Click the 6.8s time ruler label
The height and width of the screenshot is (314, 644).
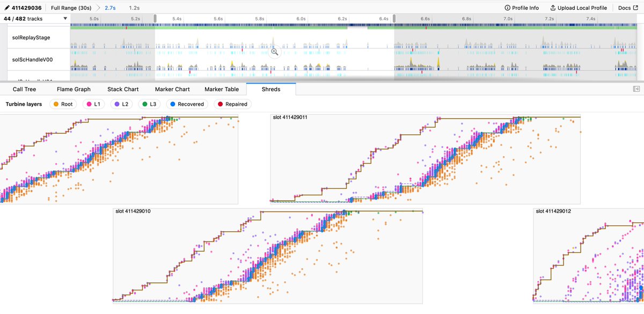tap(466, 19)
